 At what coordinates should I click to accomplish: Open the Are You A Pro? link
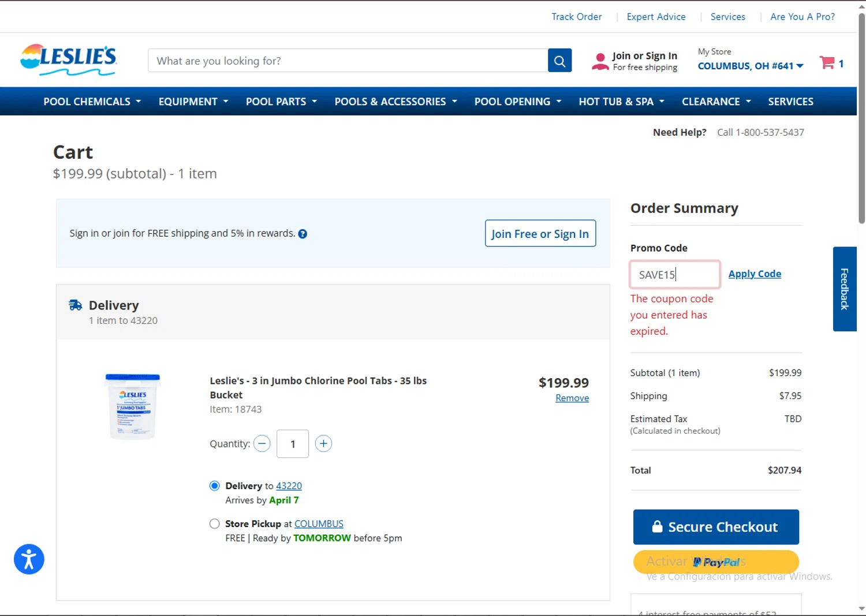tap(802, 17)
